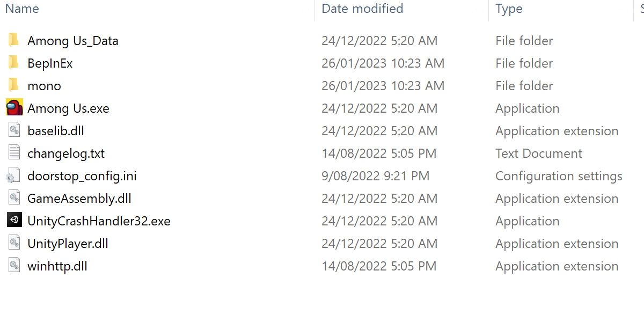Click the UnityCrashHandler32.exe file name
Screen dimensions: 644x322
(99, 221)
